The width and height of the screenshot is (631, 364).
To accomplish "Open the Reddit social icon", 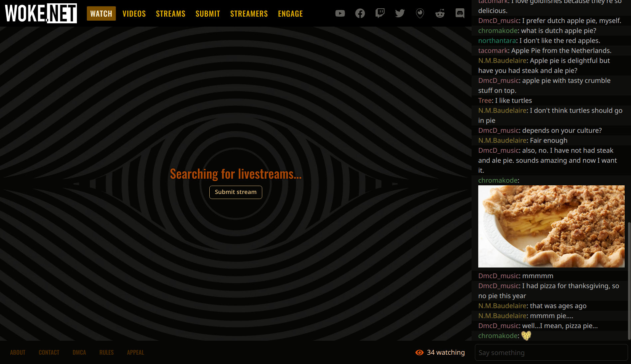I will pyautogui.click(x=440, y=13).
